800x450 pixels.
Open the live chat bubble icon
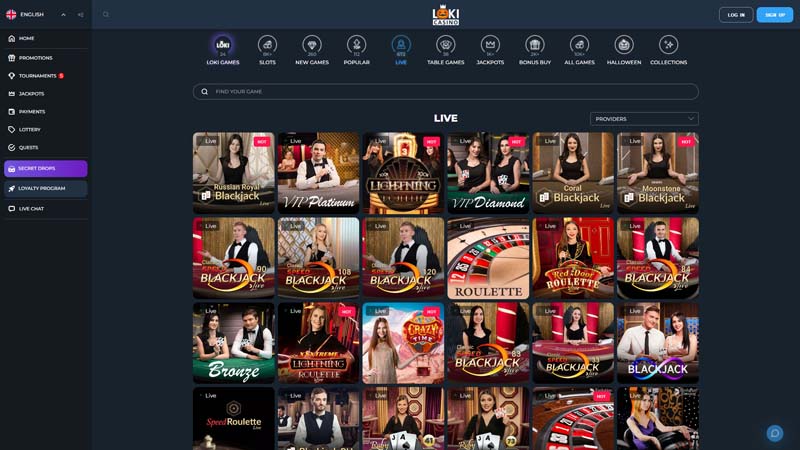[774, 433]
